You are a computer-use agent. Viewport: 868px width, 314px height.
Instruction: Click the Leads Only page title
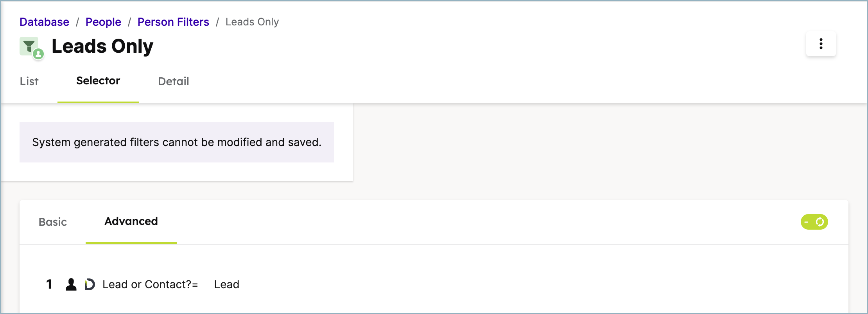[x=102, y=46]
